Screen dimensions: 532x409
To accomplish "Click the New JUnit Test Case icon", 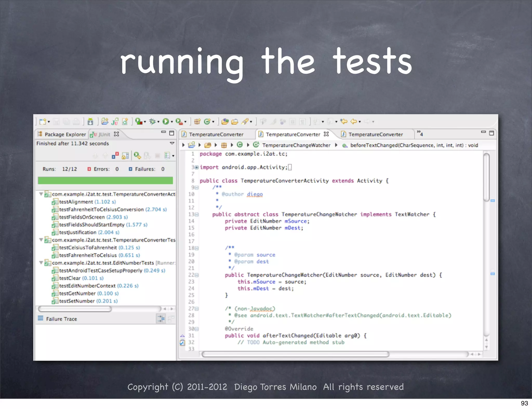I will tap(115, 121).
